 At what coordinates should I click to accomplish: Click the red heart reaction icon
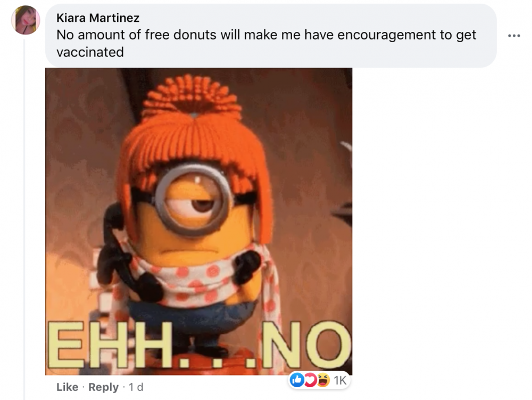310,380
